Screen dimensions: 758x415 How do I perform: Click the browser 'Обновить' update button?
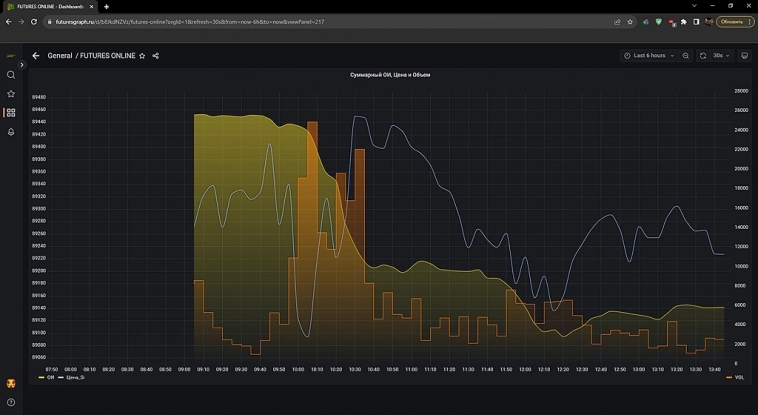click(731, 21)
